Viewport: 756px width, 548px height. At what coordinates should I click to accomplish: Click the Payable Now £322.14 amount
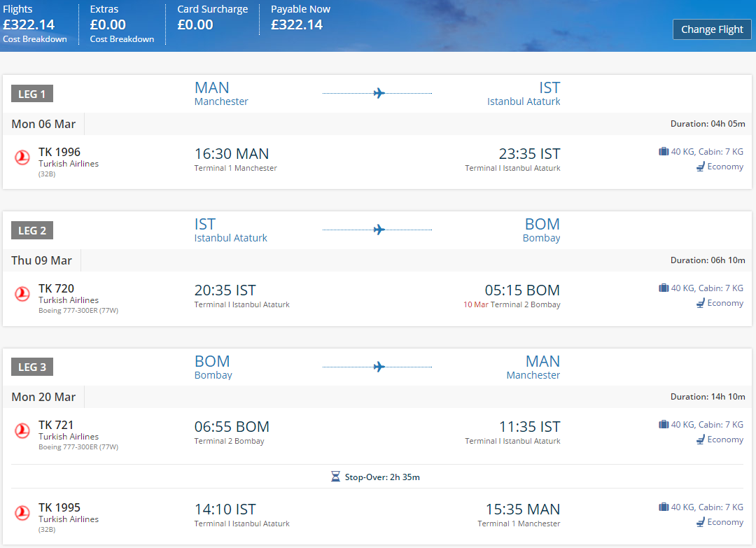tap(297, 24)
